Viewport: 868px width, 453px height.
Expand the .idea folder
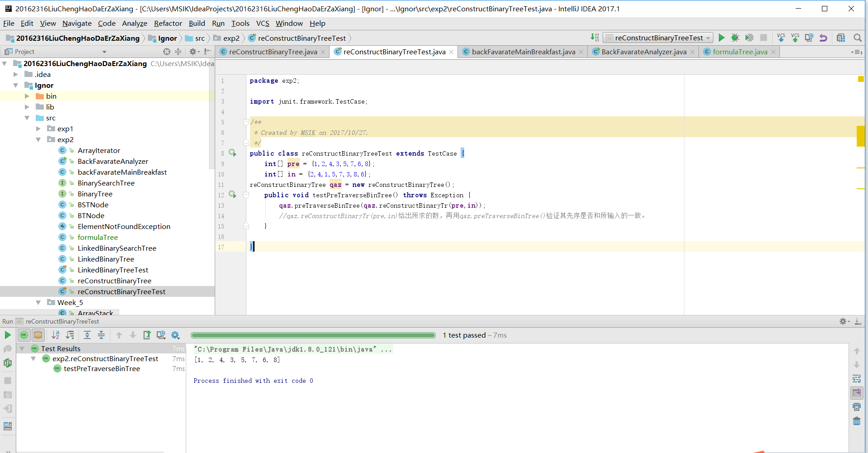click(16, 74)
